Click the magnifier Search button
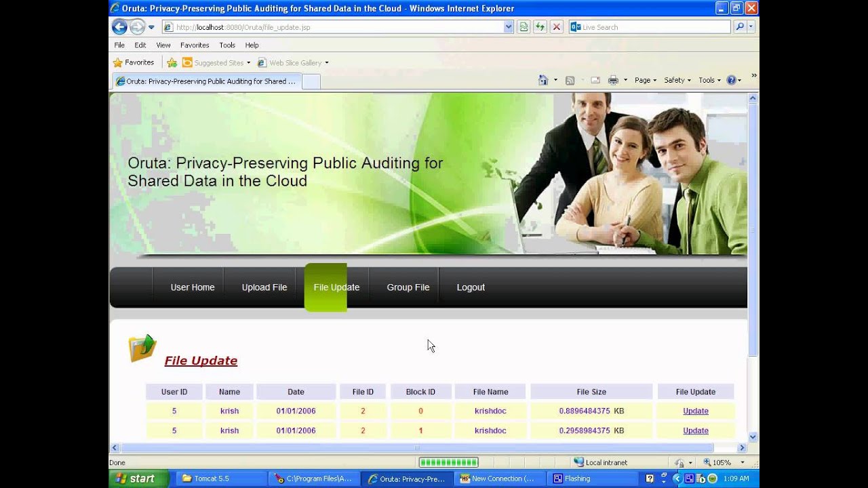This screenshot has width=868, height=488. 740,27
